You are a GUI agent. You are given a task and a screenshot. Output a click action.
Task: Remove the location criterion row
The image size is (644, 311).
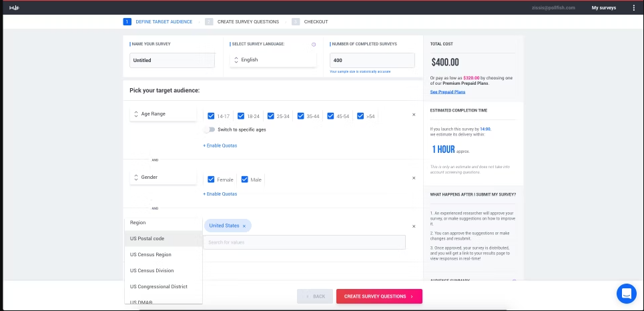(414, 226)
